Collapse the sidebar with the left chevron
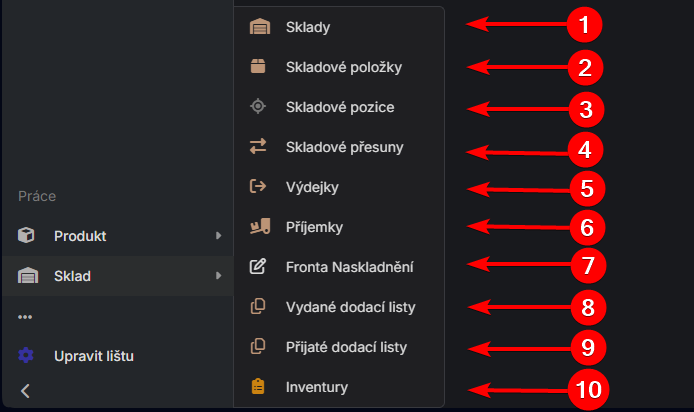The image size is (694, 412). point(26,391)
